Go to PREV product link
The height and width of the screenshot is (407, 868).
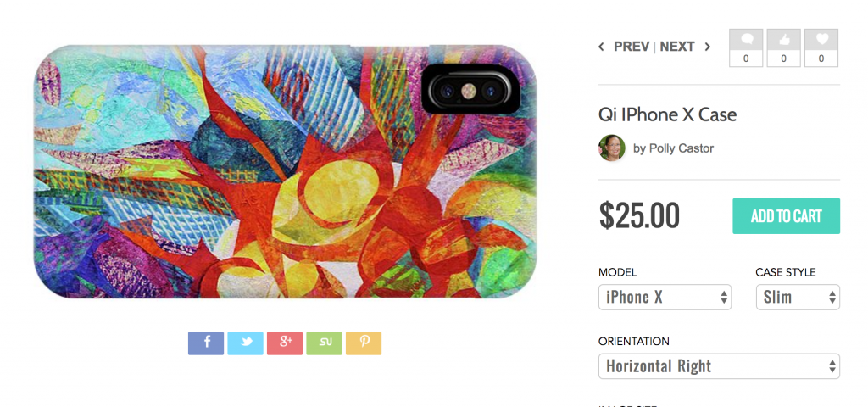[631, 47]
